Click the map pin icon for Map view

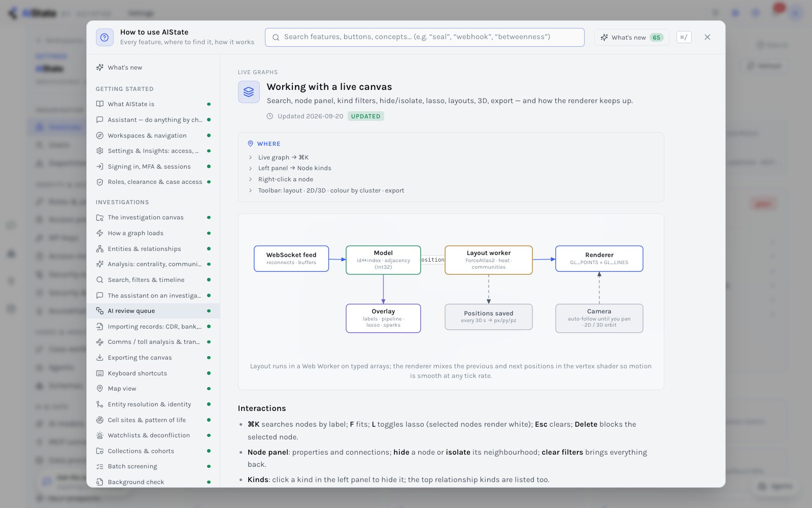[100, 389]
